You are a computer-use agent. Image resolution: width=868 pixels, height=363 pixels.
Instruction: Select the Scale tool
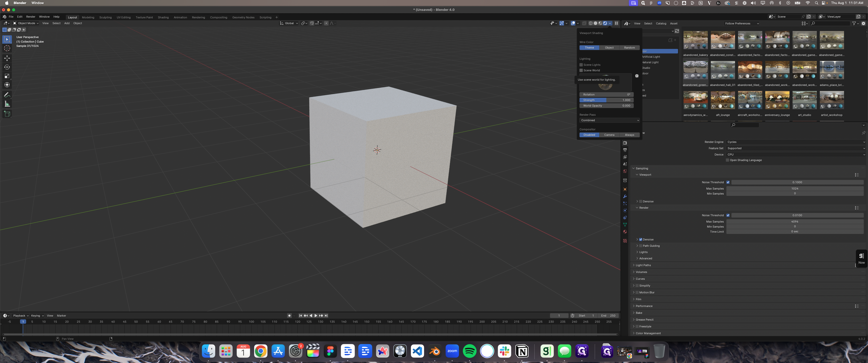[7, 76]
